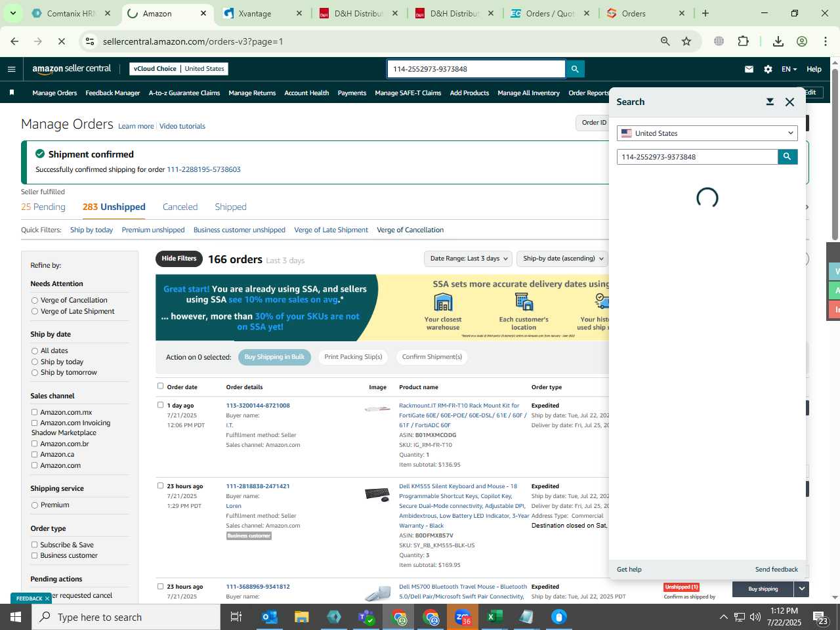Select Ship by tomorrow radio option
Screen dimensions: 840x630
tap(35, 373)
